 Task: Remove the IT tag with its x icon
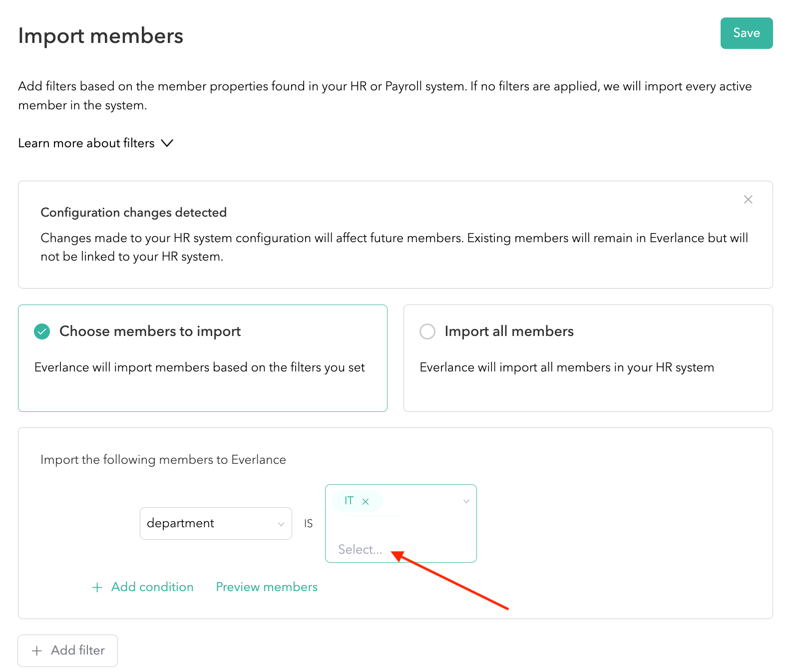[366, 502]
